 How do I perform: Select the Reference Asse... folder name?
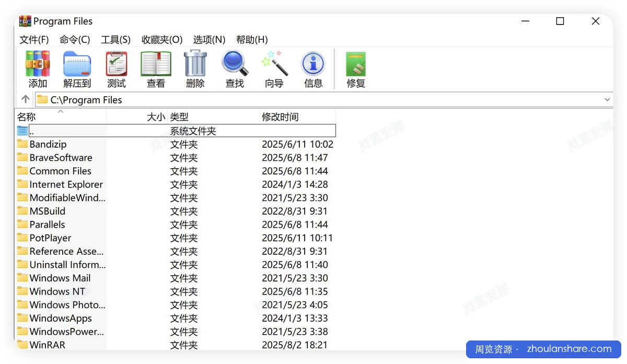(66, 251)
